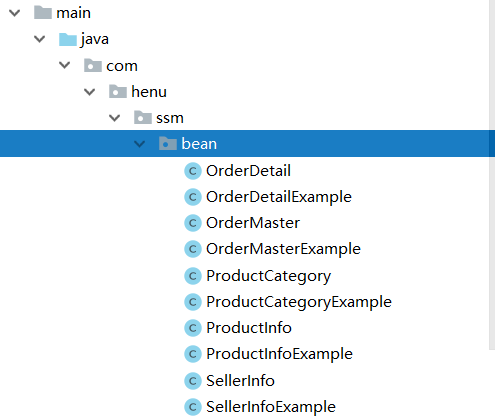Screen dimensions: 495x420
Task: Click the class icon beside ProductCategory
Action: point(193,276)
